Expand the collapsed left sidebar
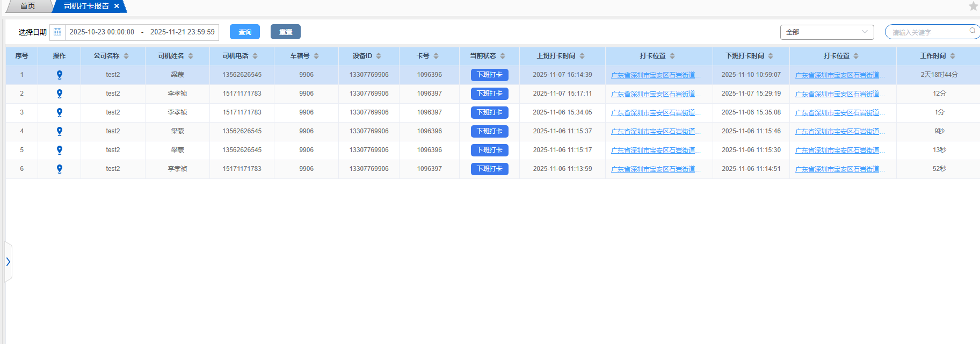Image resolution: width=980 pixels, height=344 pixels. tap(8, 262)
